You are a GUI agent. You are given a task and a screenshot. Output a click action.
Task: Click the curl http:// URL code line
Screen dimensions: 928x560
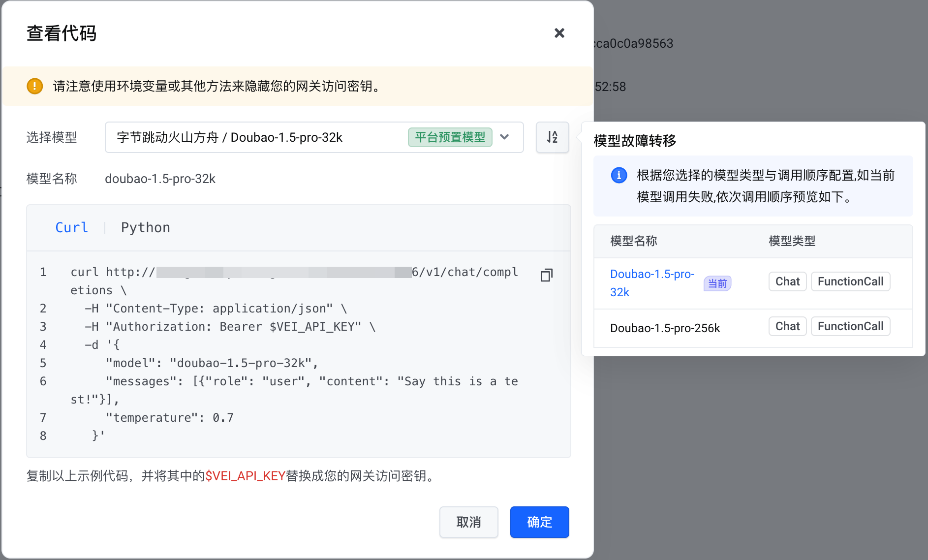pyautogui.click(x=294, y=281)
